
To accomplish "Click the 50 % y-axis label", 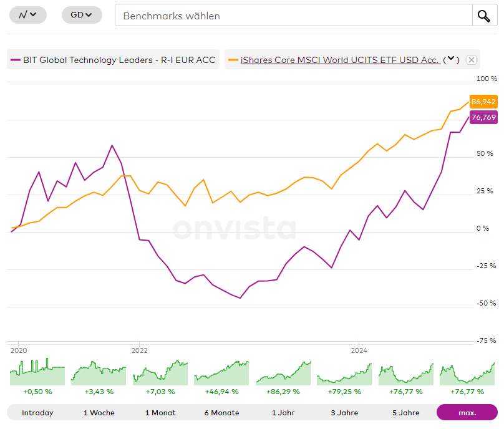I will 485,153.
